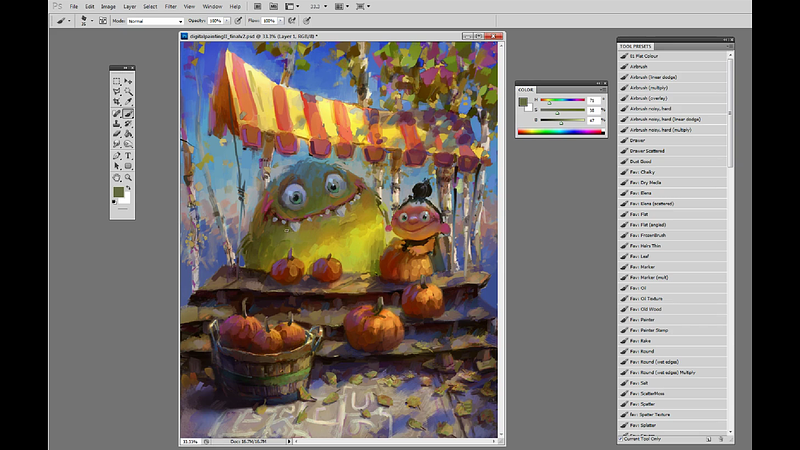Choose the Fav: Chalky tool preset

click(x=642, y=172)
